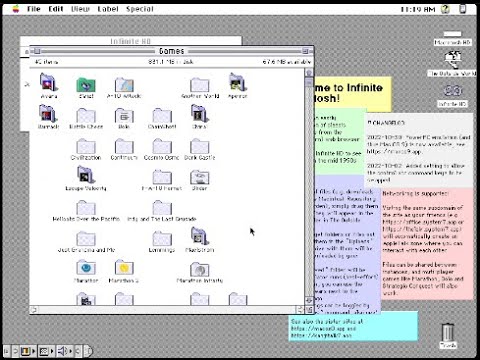
Task: Click the CHANGELOG heading in gray note
Action: pos(386,123)
